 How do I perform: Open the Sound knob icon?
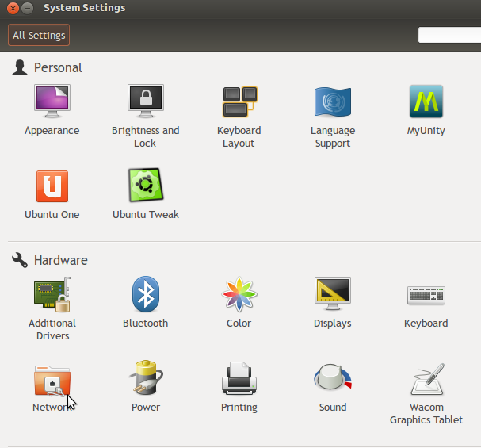tap(333, 377)
